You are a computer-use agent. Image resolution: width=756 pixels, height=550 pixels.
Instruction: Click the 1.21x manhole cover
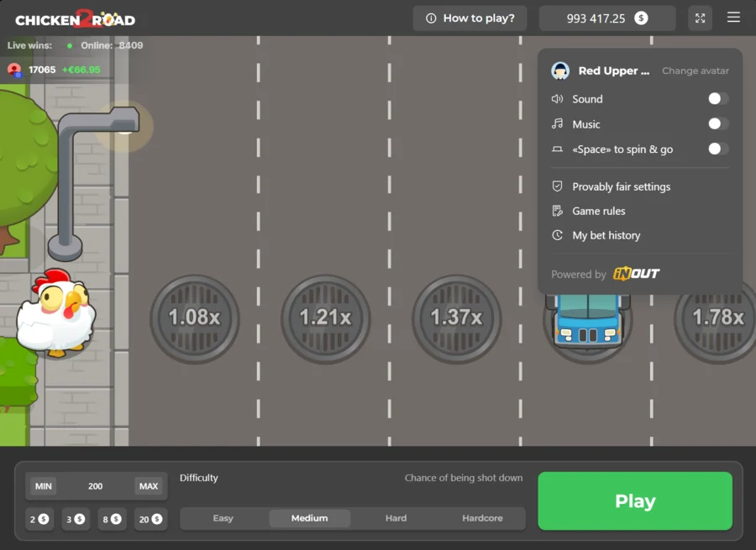click(326, 318)
